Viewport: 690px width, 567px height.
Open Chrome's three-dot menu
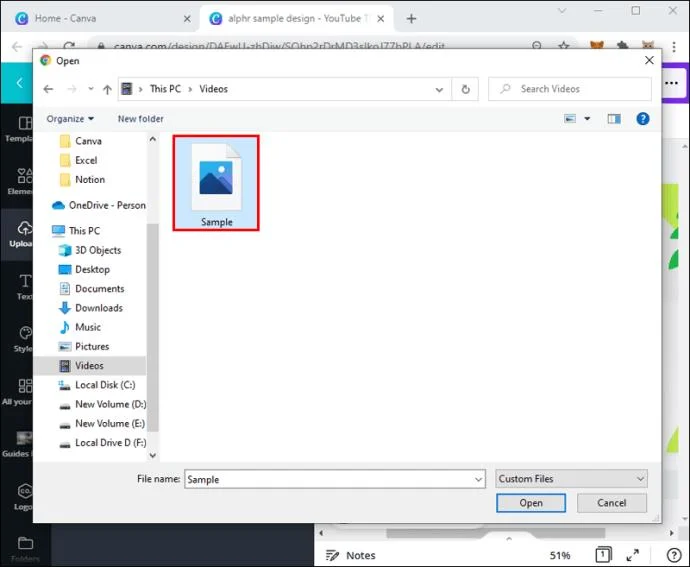[674, 46]
